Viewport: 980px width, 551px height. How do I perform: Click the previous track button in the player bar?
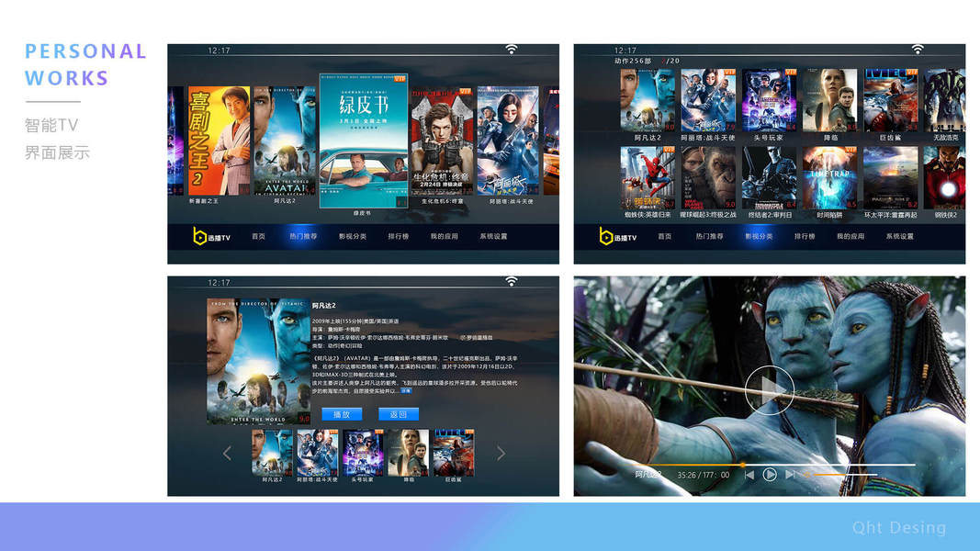(x=749, y=475)
